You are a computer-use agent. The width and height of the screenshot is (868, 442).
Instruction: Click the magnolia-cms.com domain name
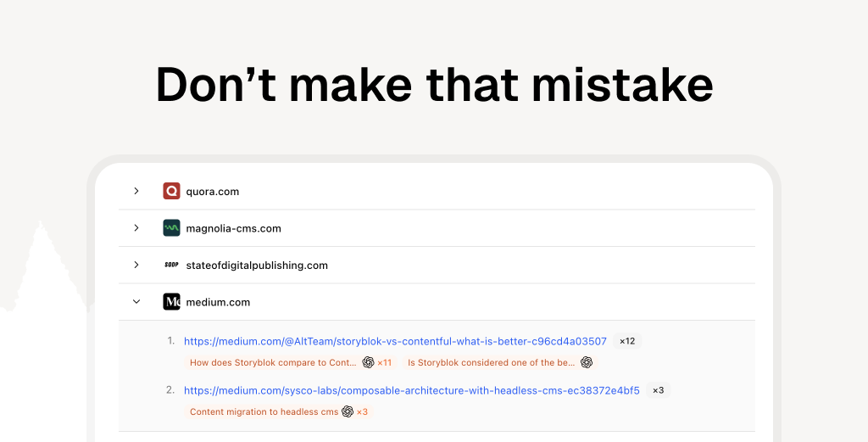(234, 228)
